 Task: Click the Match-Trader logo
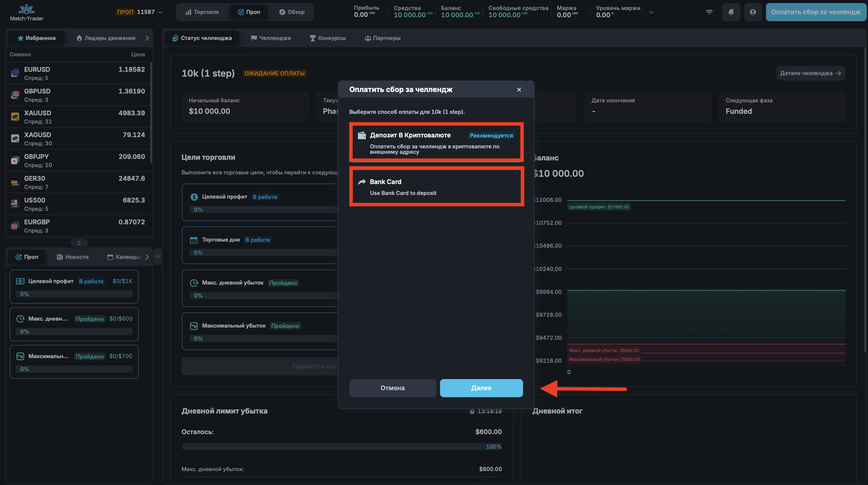[27, 12]
